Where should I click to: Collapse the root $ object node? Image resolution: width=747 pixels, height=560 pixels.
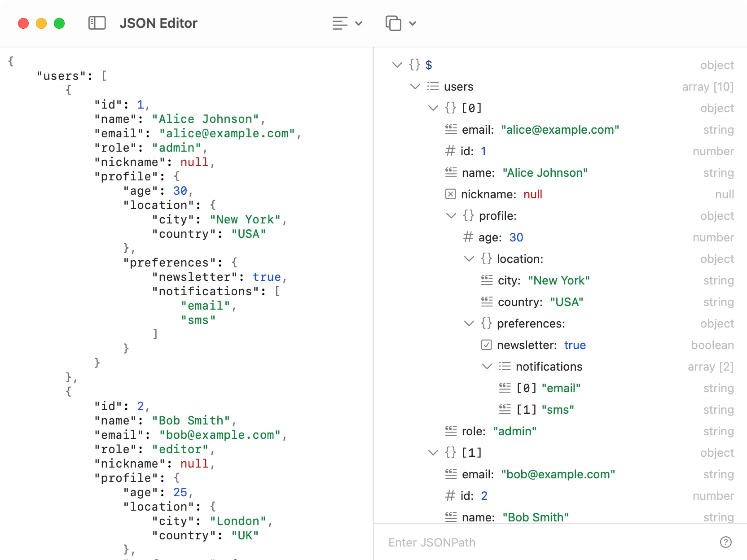397,65
